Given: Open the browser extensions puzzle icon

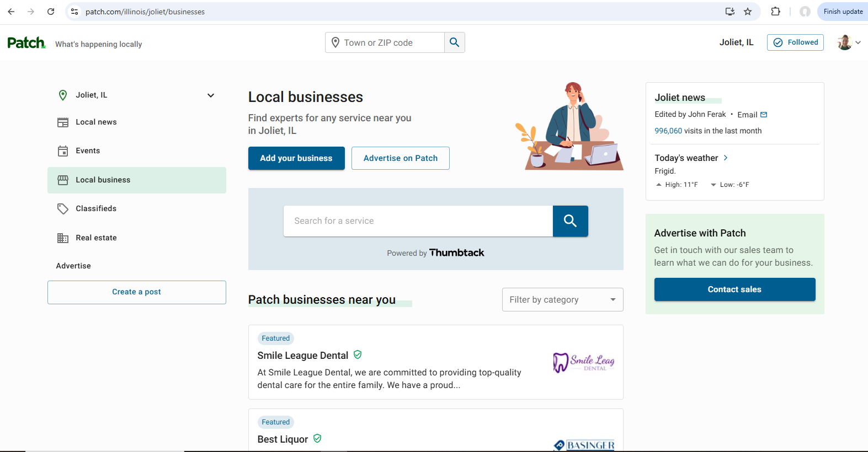Looking at the screenshot, I should click(775, 12).
